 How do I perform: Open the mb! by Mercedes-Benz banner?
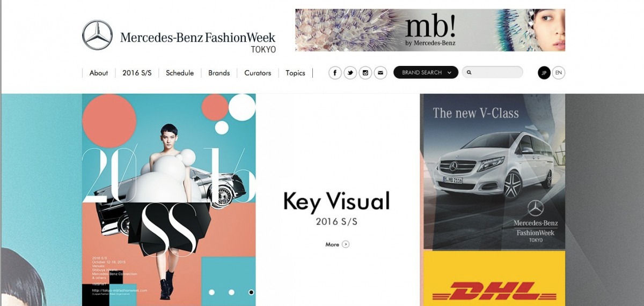pos(430,30)
